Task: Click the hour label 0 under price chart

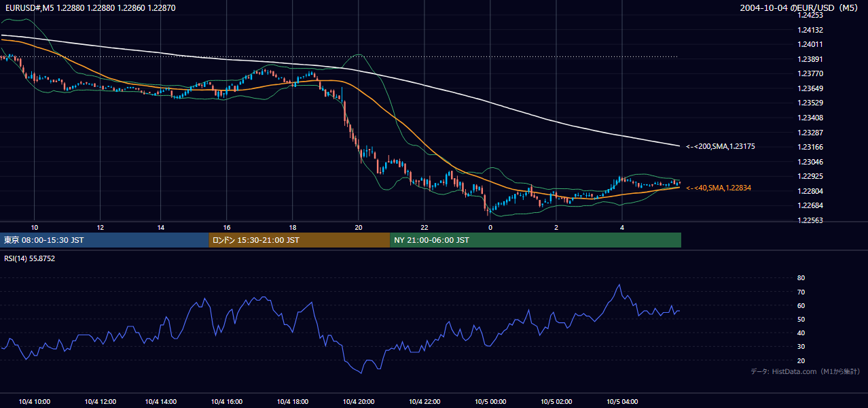Action: pyautogui.click(x=490, y=227)
